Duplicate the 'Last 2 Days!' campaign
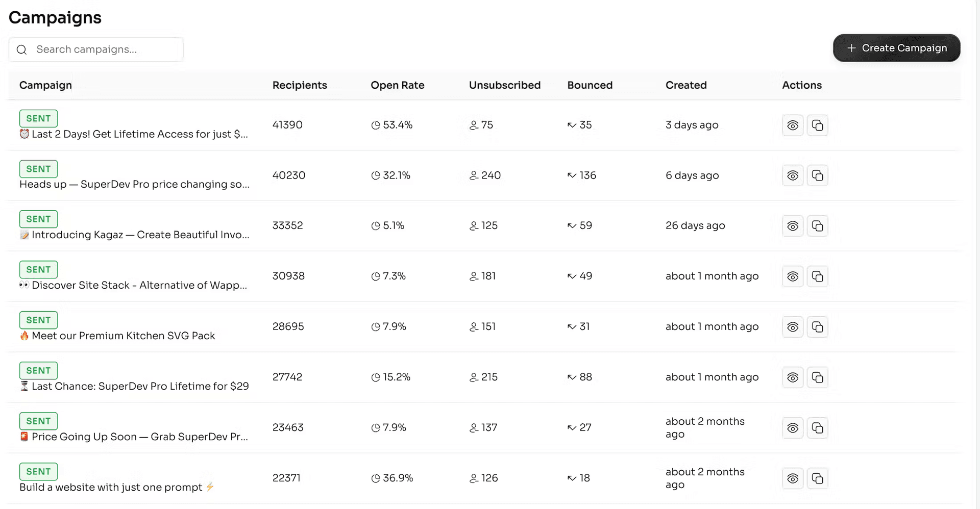 817,125
